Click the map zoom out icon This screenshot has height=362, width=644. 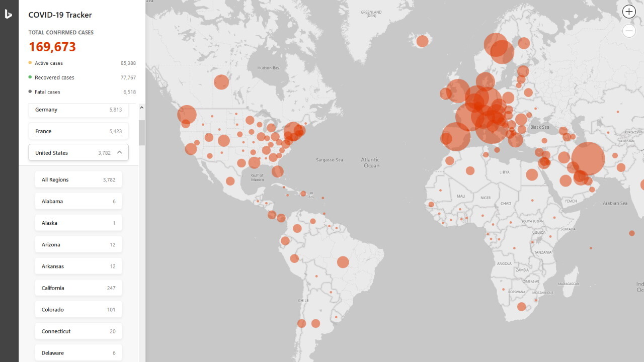coord(629,31)
